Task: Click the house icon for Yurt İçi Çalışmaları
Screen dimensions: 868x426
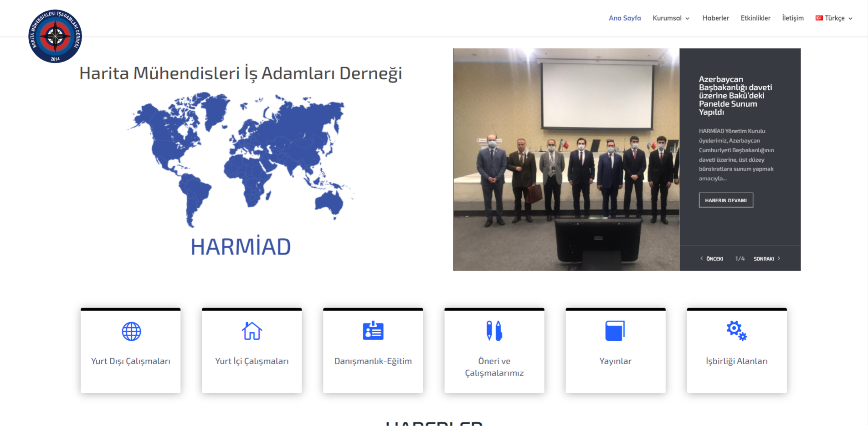Action: (252, 331)
